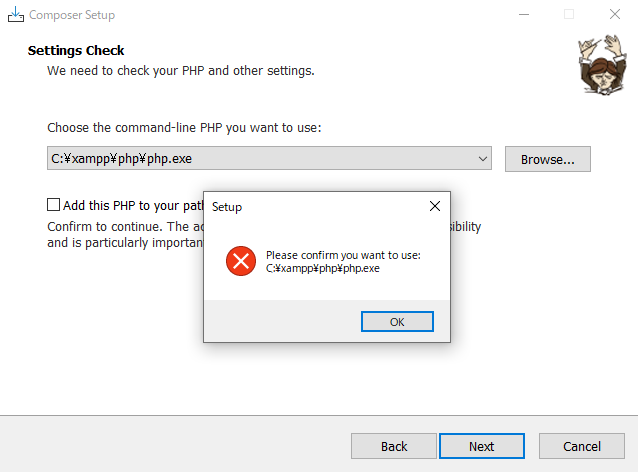Click the Composer Setup window title text
Image resolution: width=638 pixels, height=472 pixels.
point(72,15)
